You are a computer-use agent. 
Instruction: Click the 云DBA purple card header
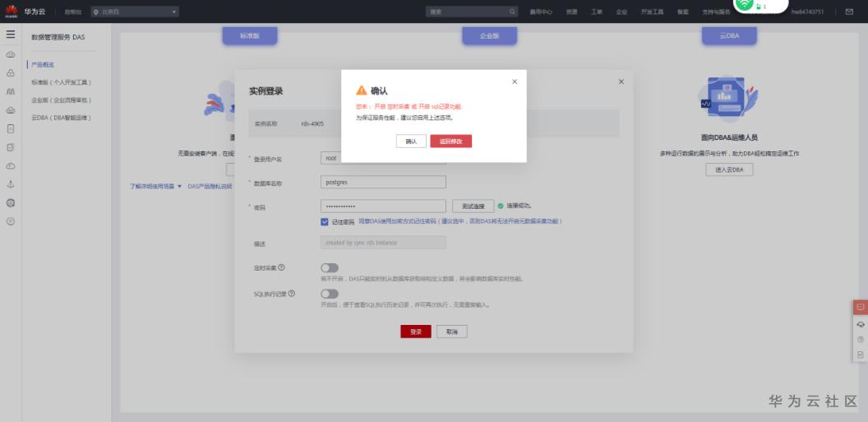[729, 35]
